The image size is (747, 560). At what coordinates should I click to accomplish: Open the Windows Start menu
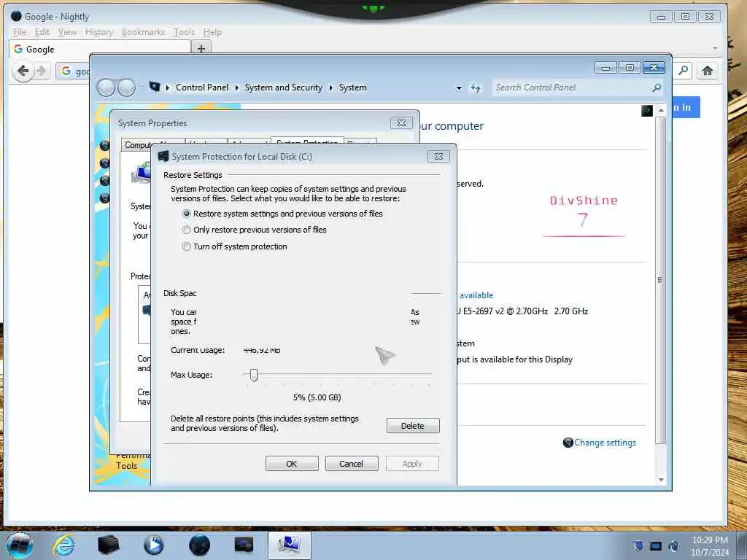[19, 545]
